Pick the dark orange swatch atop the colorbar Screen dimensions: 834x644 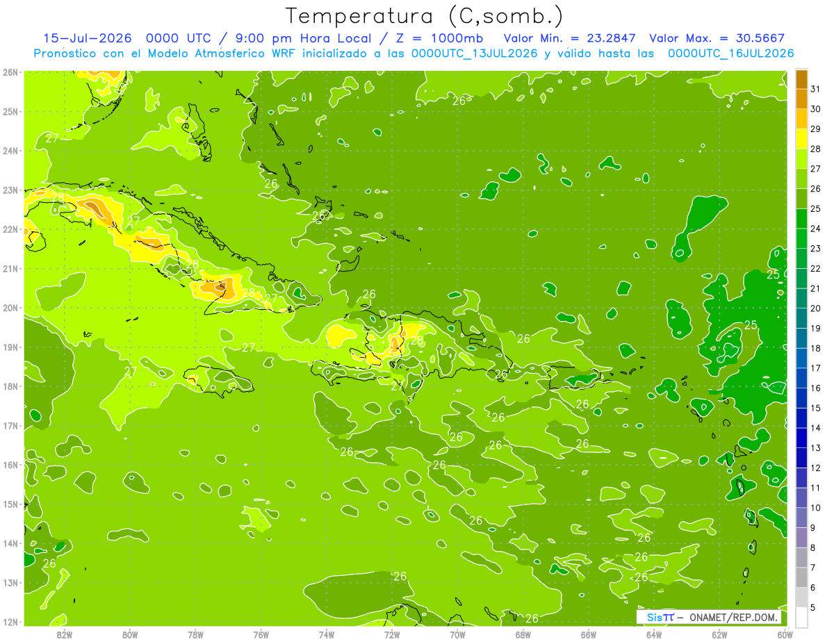click(801, 79)
